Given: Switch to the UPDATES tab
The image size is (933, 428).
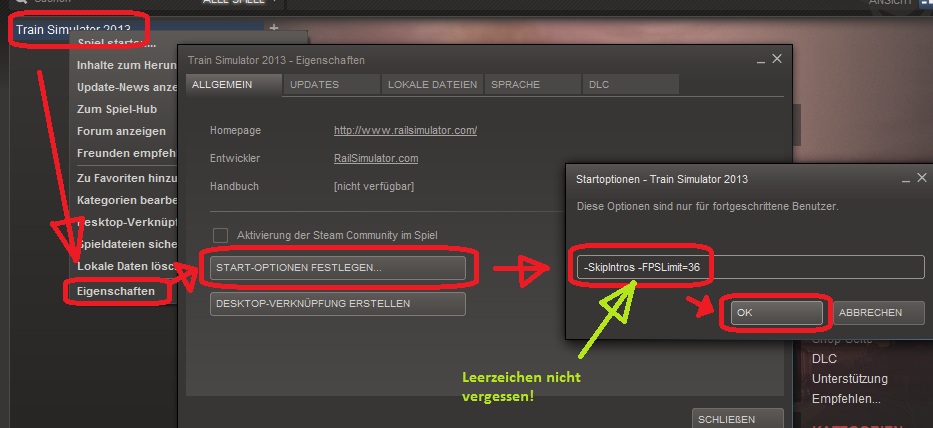Looking at the screenshot, I should [x=332, y=85].
